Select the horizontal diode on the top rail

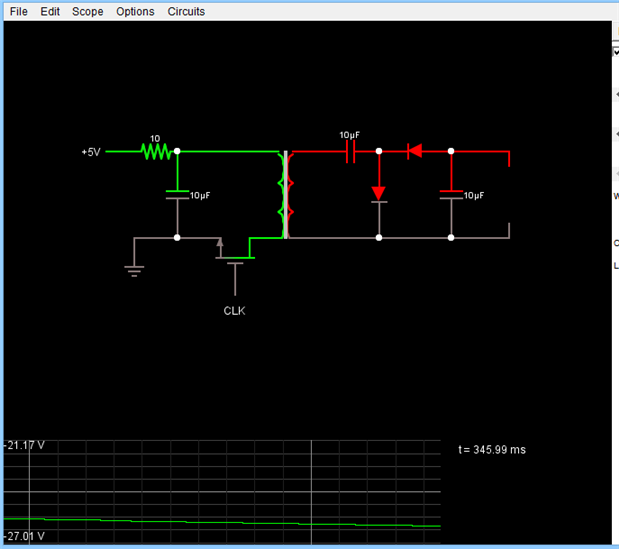click(415, 151)
